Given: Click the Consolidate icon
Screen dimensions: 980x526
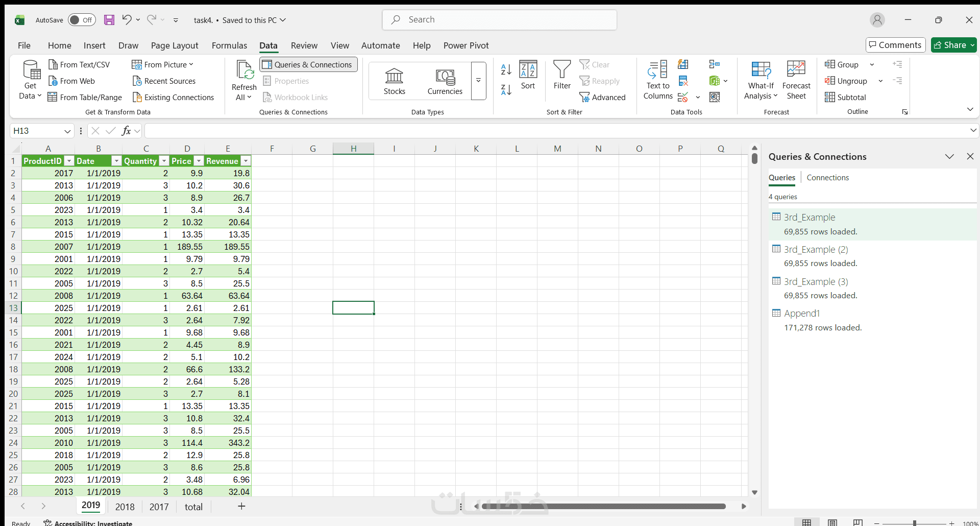Looking at the screenshot, I should (x=715, y=64).
